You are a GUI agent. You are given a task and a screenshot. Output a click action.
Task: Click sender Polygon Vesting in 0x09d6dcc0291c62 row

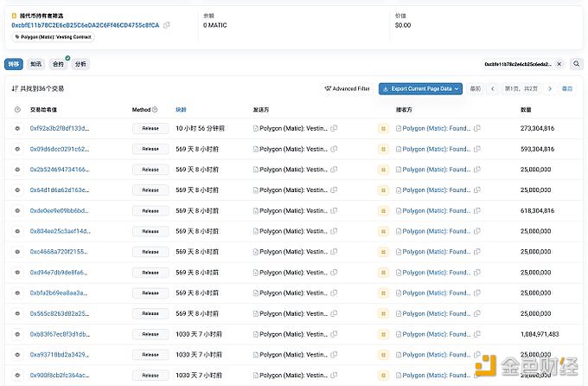(x=293, y=149)
